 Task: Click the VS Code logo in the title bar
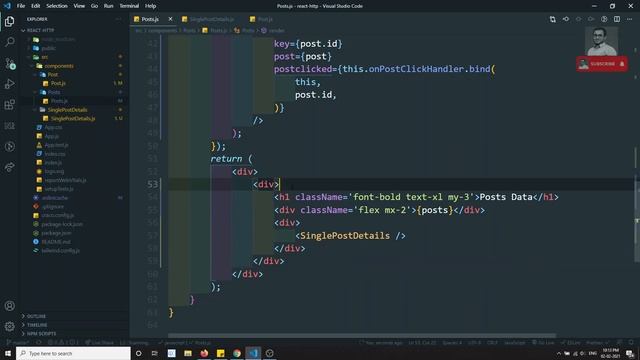click(7, 6)
